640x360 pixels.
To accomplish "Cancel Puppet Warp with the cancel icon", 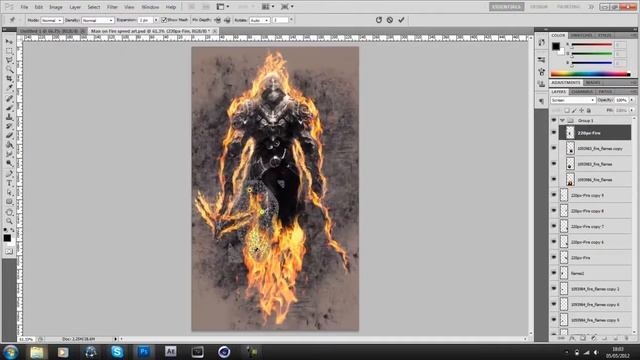I will [x=390, y=20].
